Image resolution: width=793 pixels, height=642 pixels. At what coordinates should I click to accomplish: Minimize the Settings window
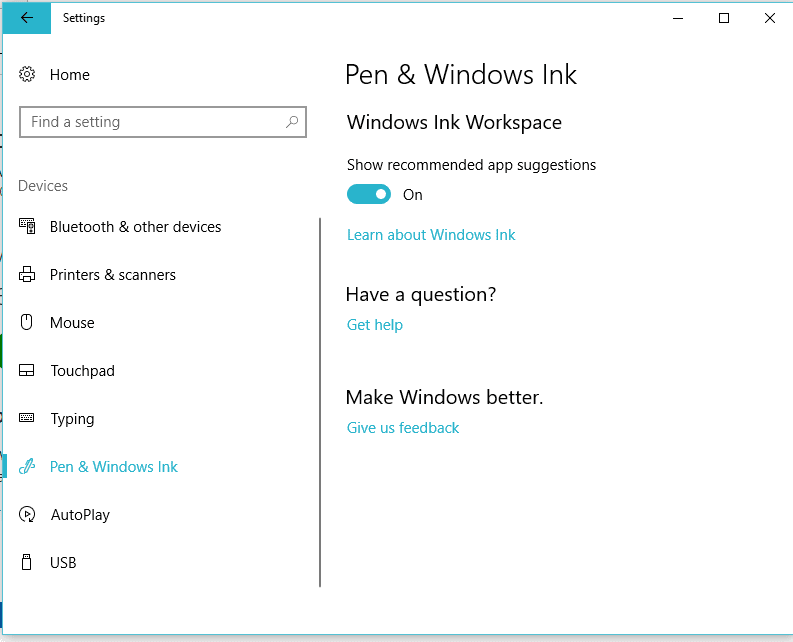[x=678, y=18]
